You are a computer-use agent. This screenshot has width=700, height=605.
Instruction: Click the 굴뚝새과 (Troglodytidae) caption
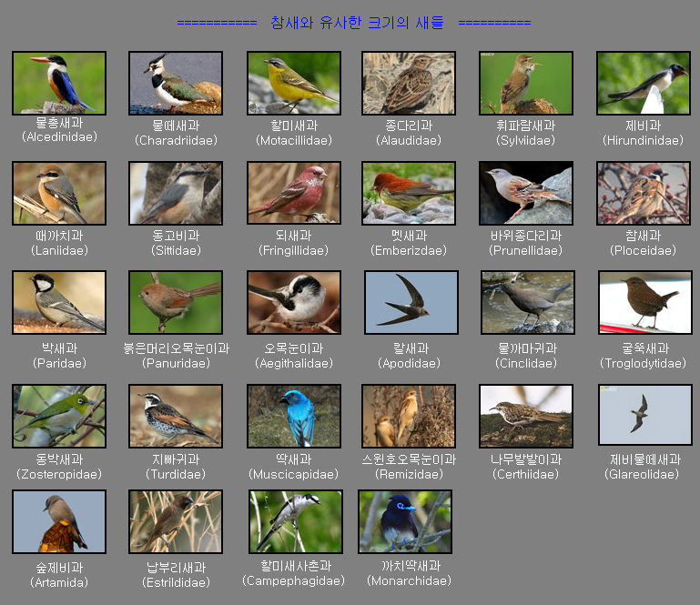click(x=643, y=356)
